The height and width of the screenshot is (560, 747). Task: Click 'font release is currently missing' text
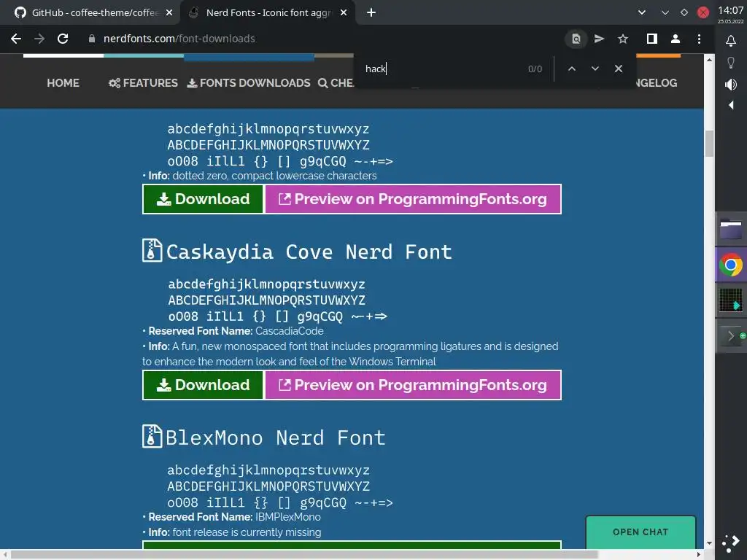coord(247,532)
